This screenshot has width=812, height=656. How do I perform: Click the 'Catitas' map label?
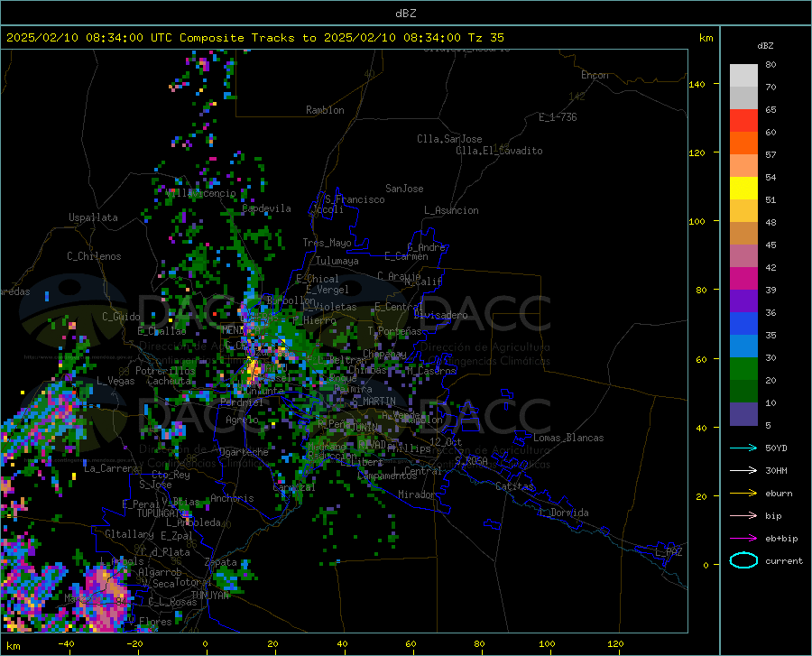point(514,486)
